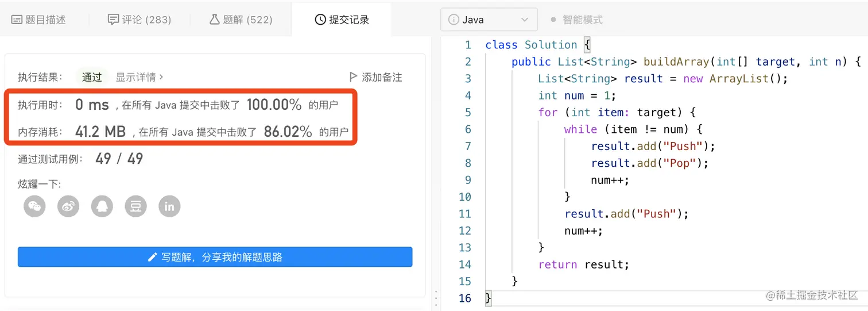This screenshot has width=868, height=311.
Task: Open the Java language dropdown
Action: pos(489,20)
